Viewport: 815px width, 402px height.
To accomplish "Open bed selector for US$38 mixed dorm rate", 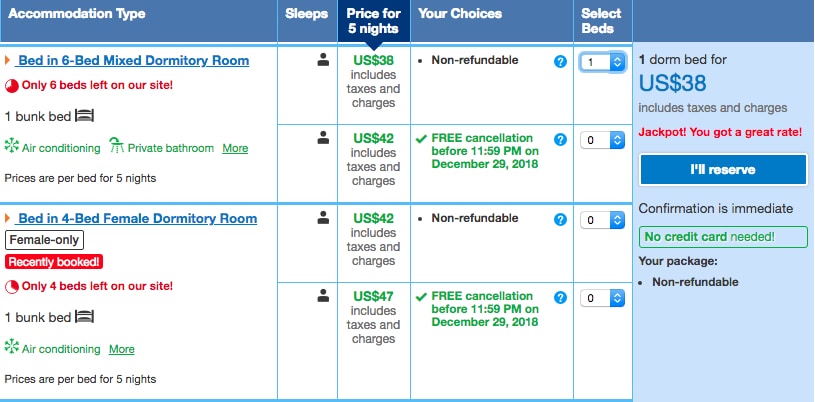I will click(x=603, y=62).
